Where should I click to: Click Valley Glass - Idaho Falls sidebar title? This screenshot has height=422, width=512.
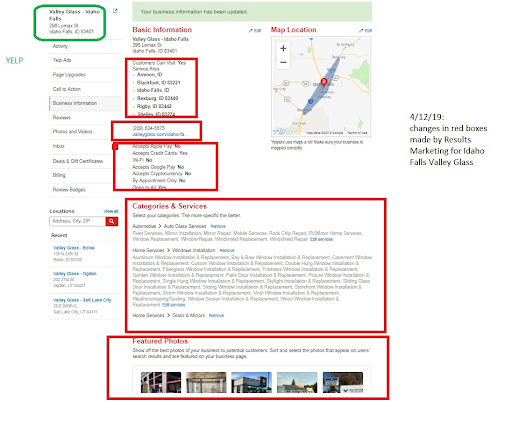click(74, 15)
